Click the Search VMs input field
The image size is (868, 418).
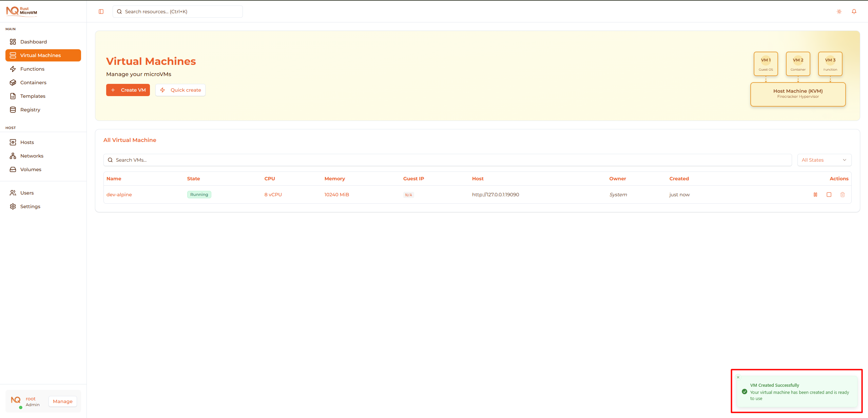(x=136, y=160)
